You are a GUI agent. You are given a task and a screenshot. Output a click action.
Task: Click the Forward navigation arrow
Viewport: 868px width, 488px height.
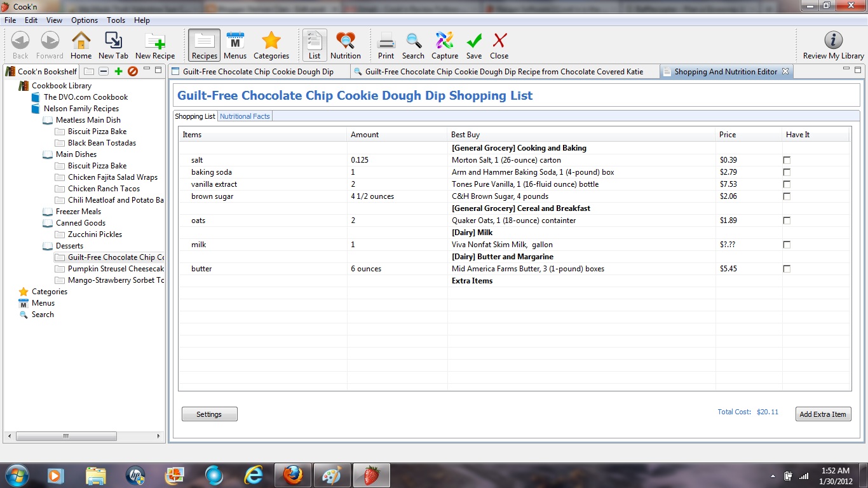[x=50, y=45]
